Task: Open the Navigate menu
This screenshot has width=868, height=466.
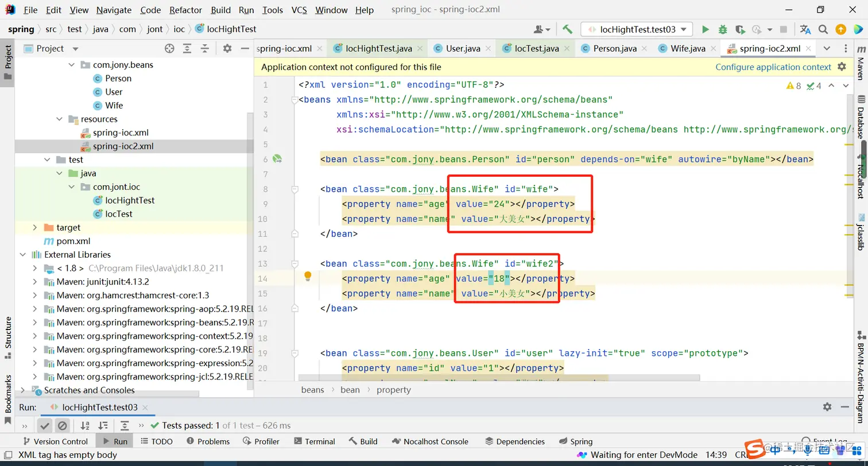Action: click(114, 10)
